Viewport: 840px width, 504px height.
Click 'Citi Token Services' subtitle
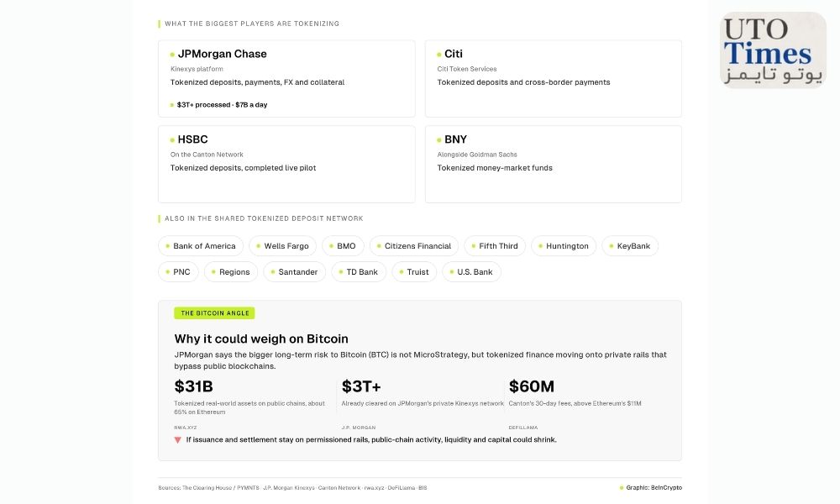pyautogui.click(x=466, y=69)
